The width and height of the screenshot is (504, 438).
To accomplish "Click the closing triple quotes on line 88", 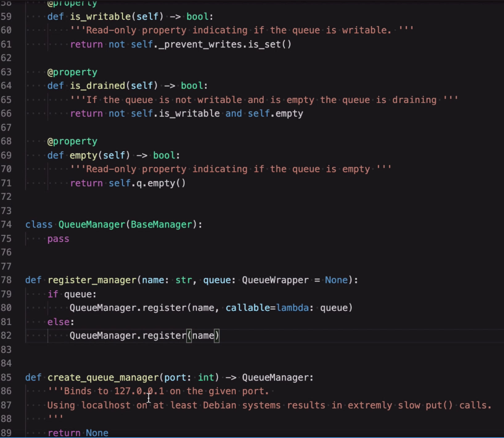I will (x=55, y=417).
